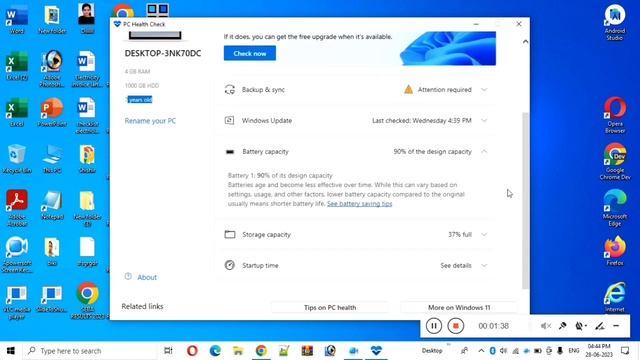Click the Tips on PC health button
The image size is (640, 360).
click(x=330, y=307)
